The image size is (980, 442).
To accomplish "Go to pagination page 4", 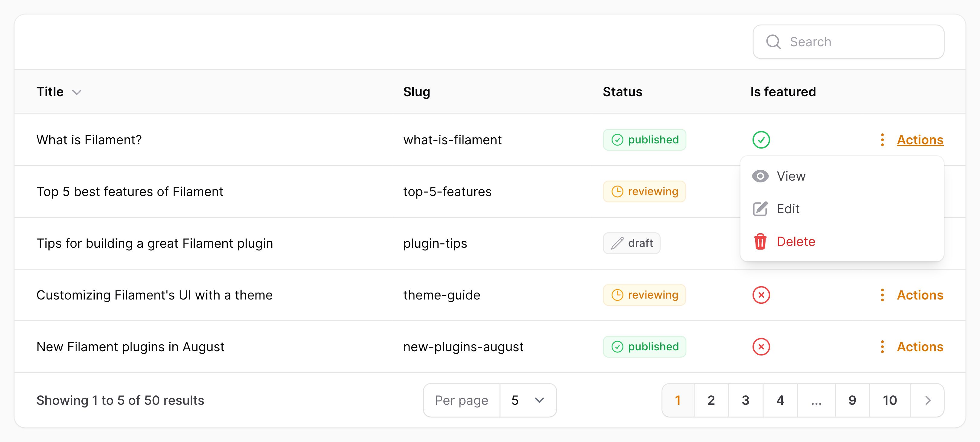I will tap(780, 400).
